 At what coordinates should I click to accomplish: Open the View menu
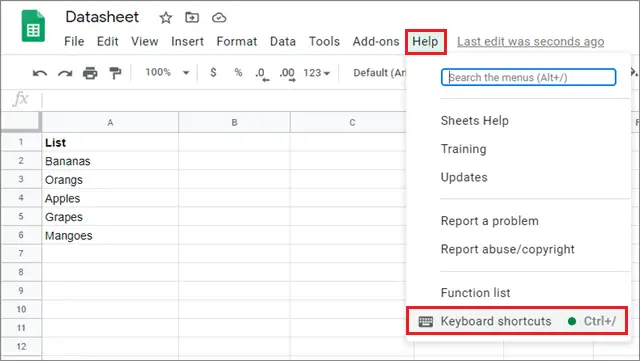pos(144,41)
